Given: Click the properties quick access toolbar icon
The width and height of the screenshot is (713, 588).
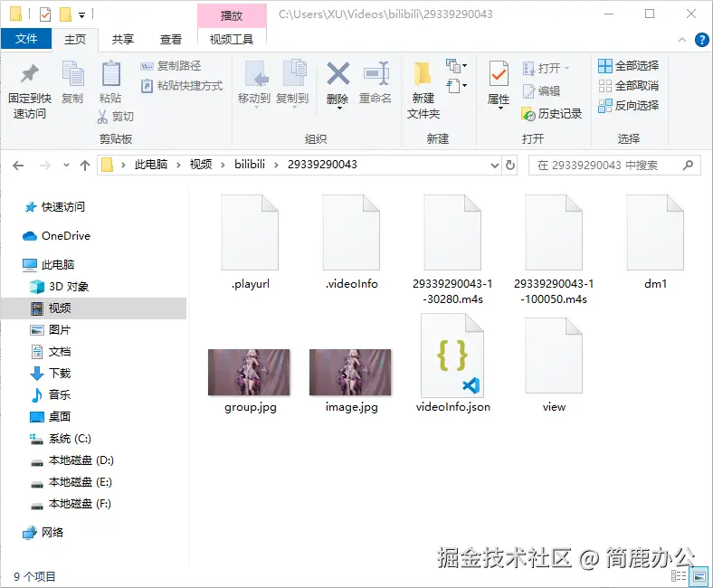Looking at the screenshot, I should 45,14.
